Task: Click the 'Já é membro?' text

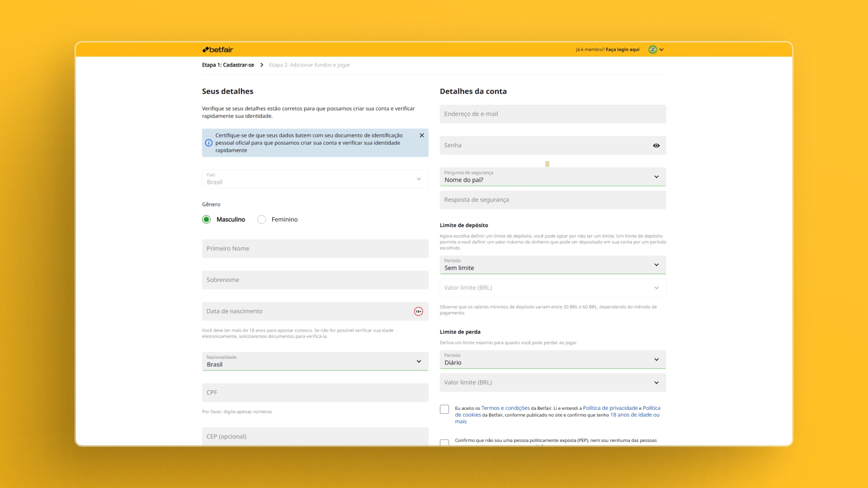Action: coord(590,50)
